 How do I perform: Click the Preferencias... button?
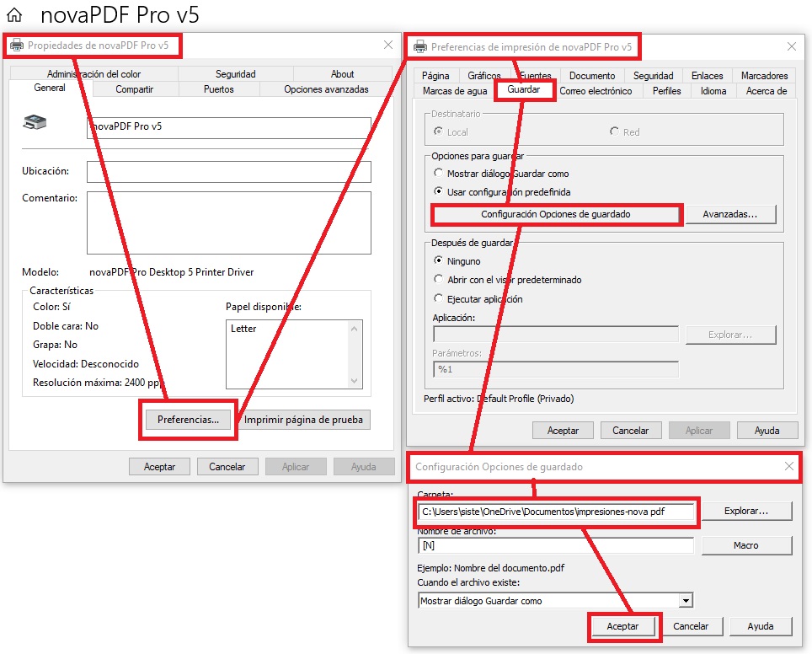tap(189, 419)
